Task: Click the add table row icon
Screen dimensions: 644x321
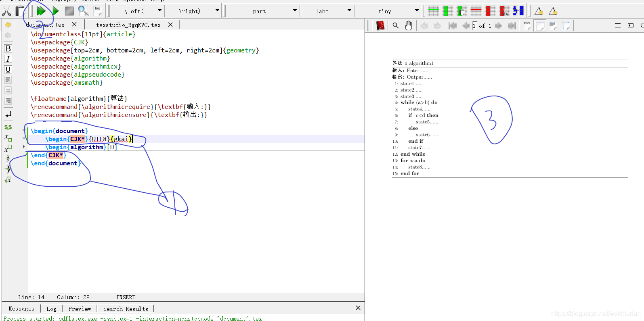Action: pyautogui.click(x=434, y=11)
